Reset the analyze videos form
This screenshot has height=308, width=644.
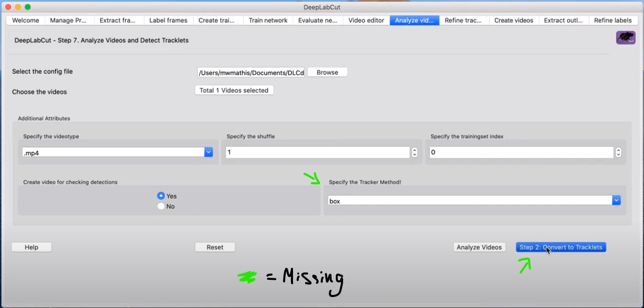pyautogui.click(x=215, y=247)
